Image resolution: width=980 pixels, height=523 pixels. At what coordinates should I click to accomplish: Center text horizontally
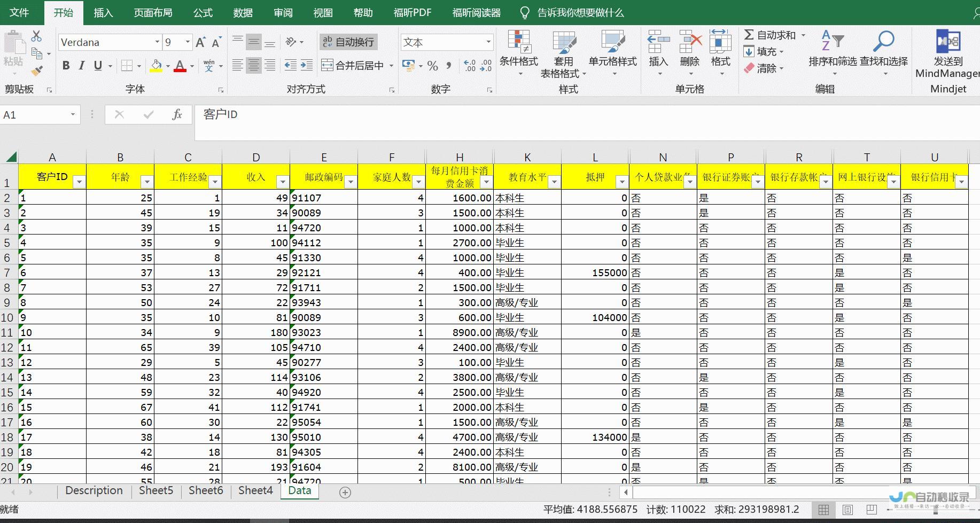click(x=254, y=66)
